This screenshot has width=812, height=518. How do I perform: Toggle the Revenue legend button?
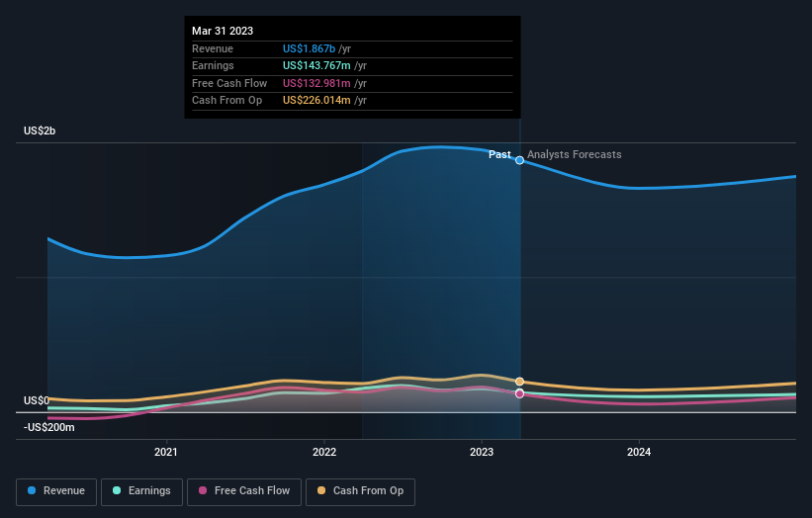[56, 491]
